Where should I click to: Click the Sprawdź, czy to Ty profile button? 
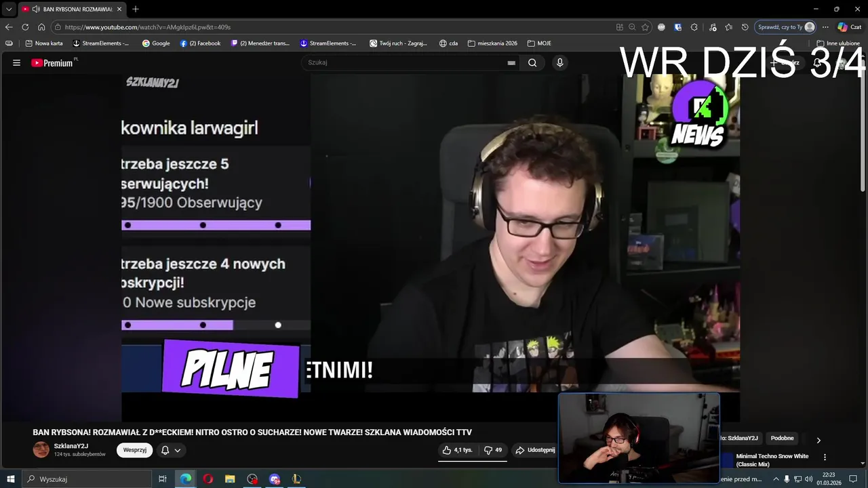pos(785,27)
